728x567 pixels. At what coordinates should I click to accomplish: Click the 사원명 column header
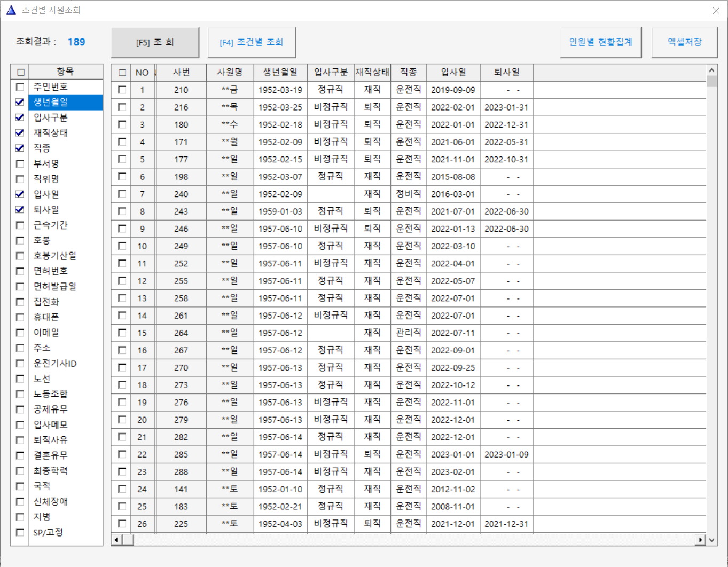point(230,73)
